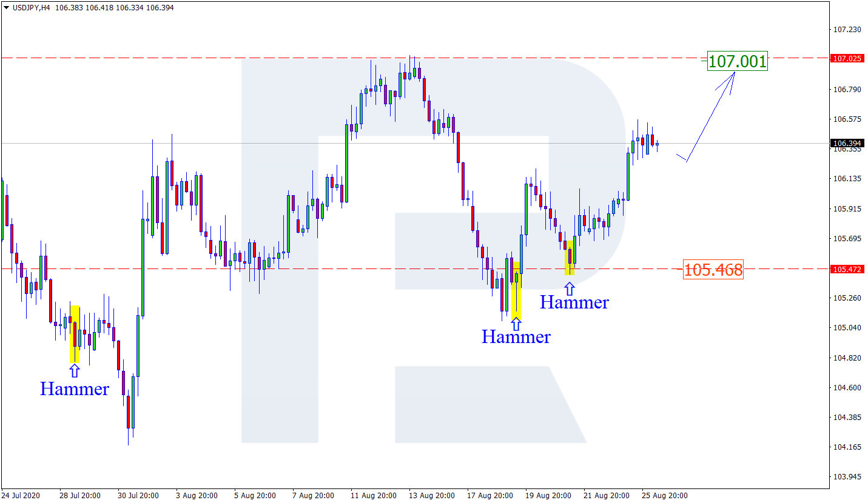Image resolution: width=868 pixels, height=503 pixels.
Task: Click 106.135 on the price axis
Action: [x=847, y=179]
